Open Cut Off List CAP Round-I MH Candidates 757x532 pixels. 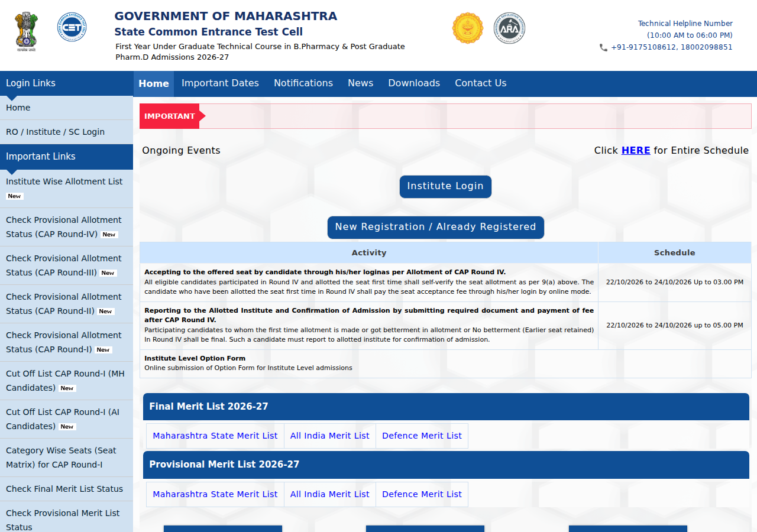pos(66,381)
